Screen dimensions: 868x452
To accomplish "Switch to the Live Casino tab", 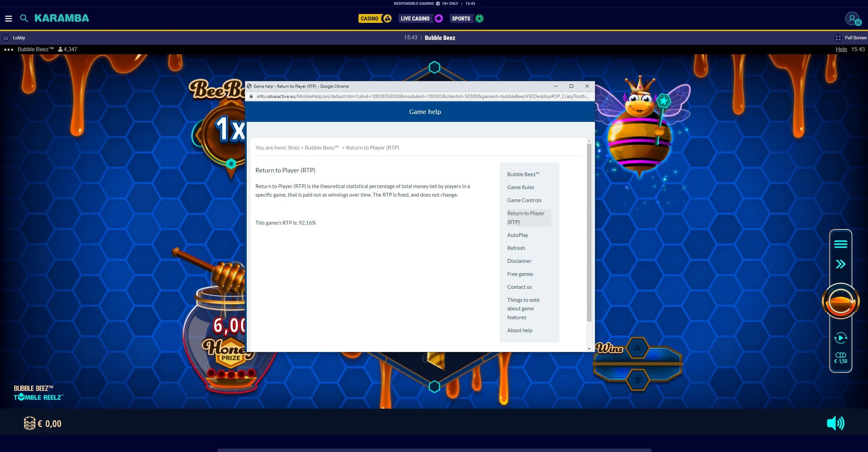I will point(421,18).
